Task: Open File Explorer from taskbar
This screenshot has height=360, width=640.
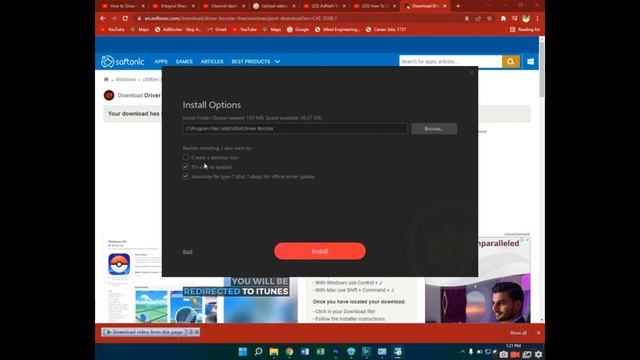Action: [273, 351]
